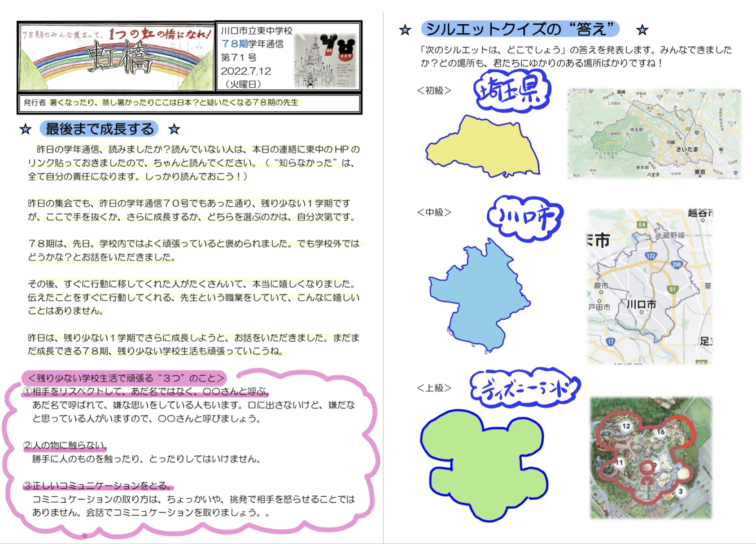This screenshot has width=756, height=544.
Task: Click the intro text 次のシルエットは、どこでしょう
Action: (x=576, y=56)
